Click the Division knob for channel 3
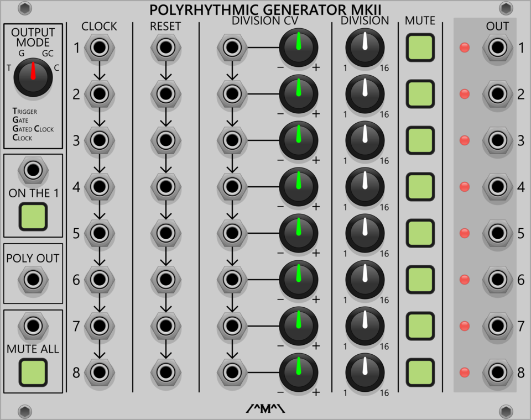Viewport: 531px width, 420px height. coord(365,140)
